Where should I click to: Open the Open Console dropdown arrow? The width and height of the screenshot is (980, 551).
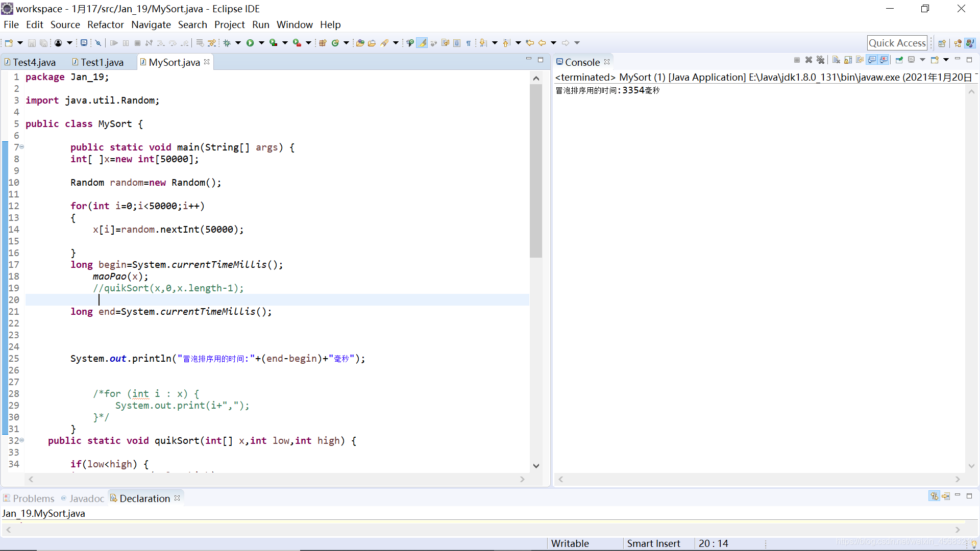946,60
